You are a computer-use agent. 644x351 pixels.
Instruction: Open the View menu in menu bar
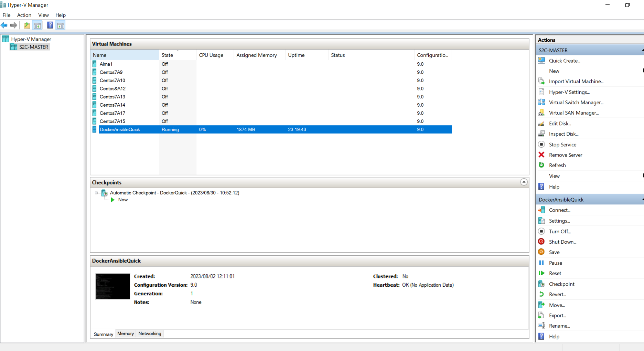coord(43,15)
